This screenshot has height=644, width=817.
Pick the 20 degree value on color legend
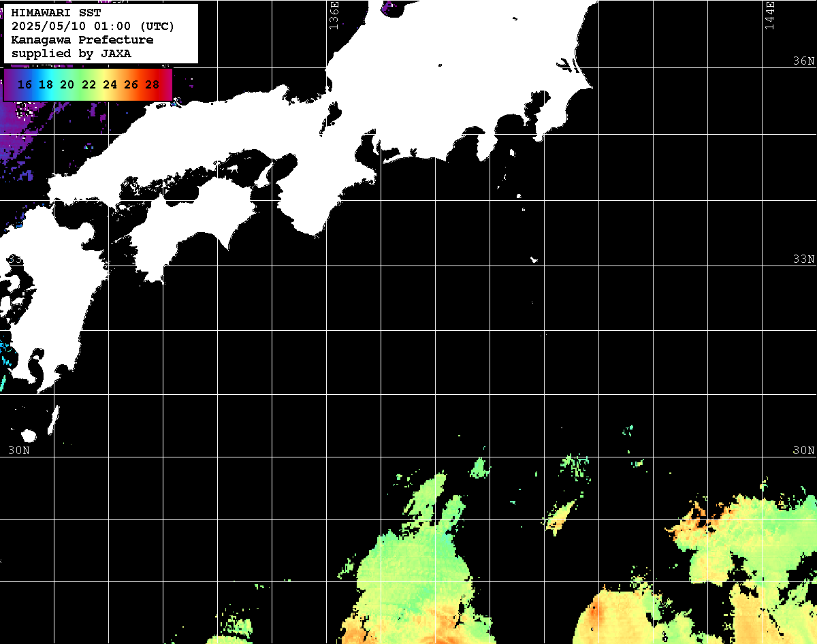click(67, 85)
